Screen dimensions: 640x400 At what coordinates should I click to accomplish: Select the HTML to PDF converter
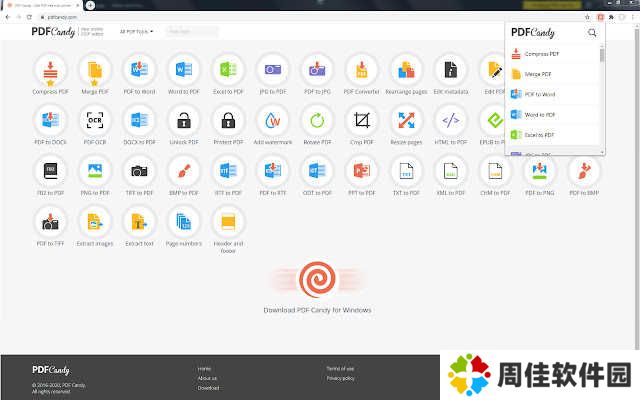[451, 121]
